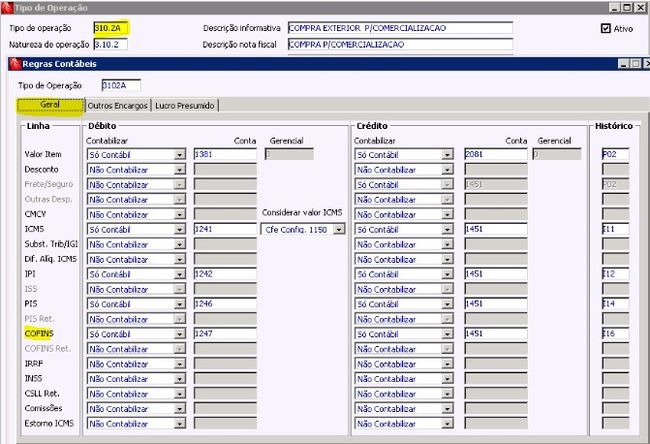650x444 pixels.
Task: Open INSS débito Contabilizar dropdown
Action: click(x=179, y=378)
